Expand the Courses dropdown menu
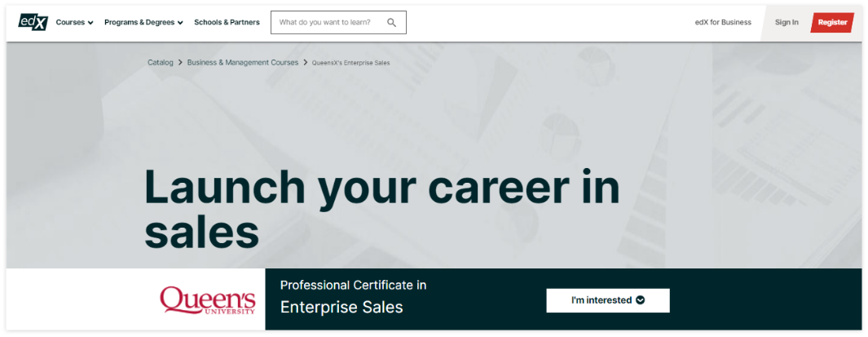 tap(74, 23)
